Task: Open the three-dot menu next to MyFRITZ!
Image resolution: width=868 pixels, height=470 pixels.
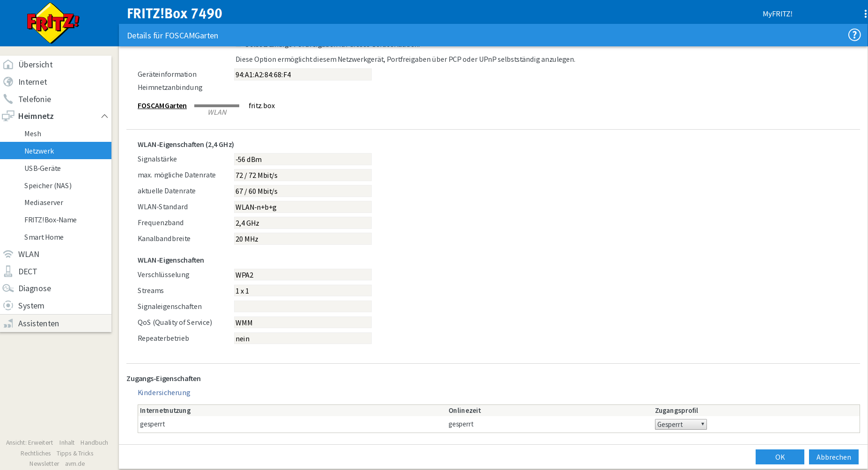Action: coord(865,14)
